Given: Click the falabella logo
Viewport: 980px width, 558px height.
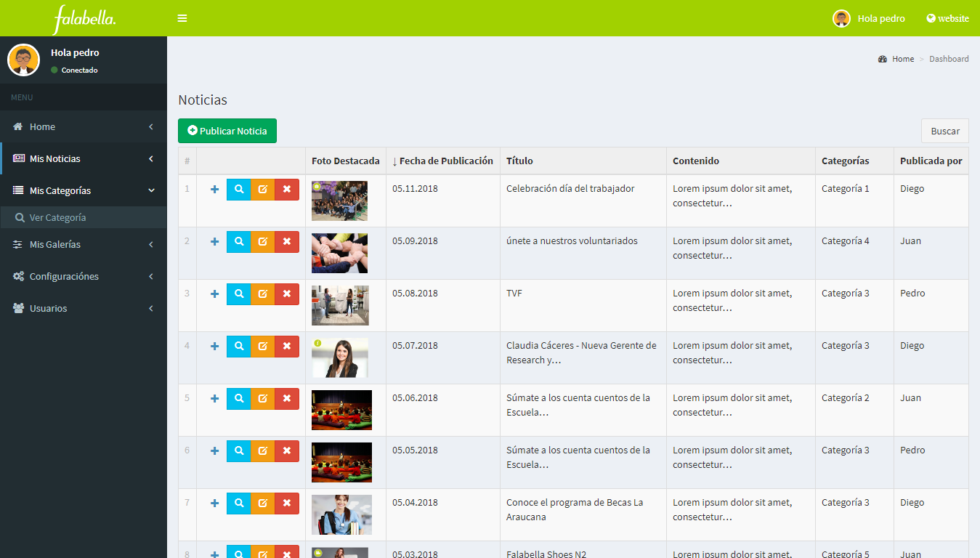Looking at the screenshot, I should click(x=84, y=19).
